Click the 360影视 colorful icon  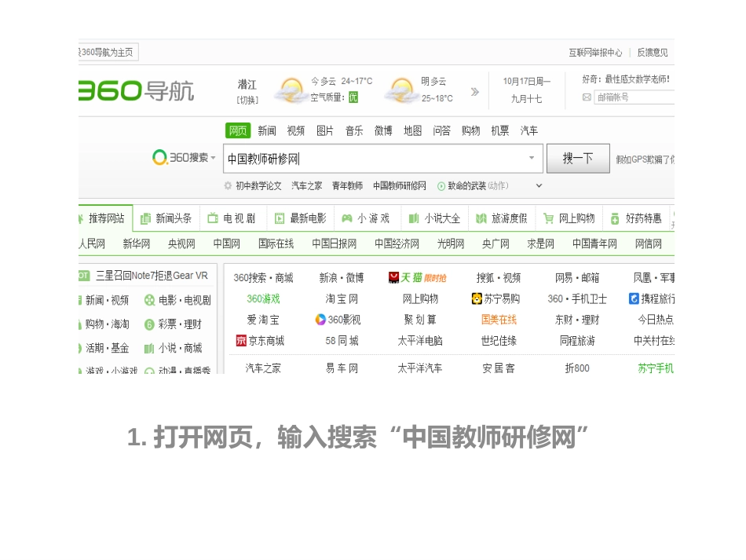pos(320,319)
